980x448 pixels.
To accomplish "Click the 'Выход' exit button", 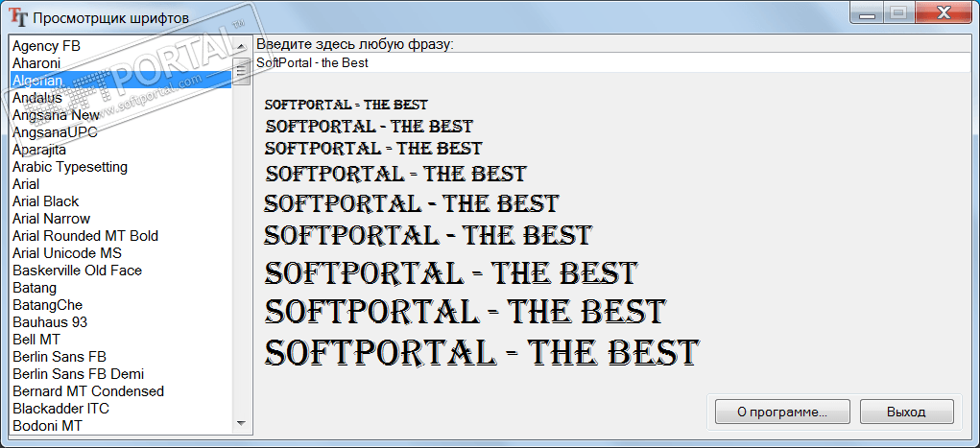I will click(906, 413).
